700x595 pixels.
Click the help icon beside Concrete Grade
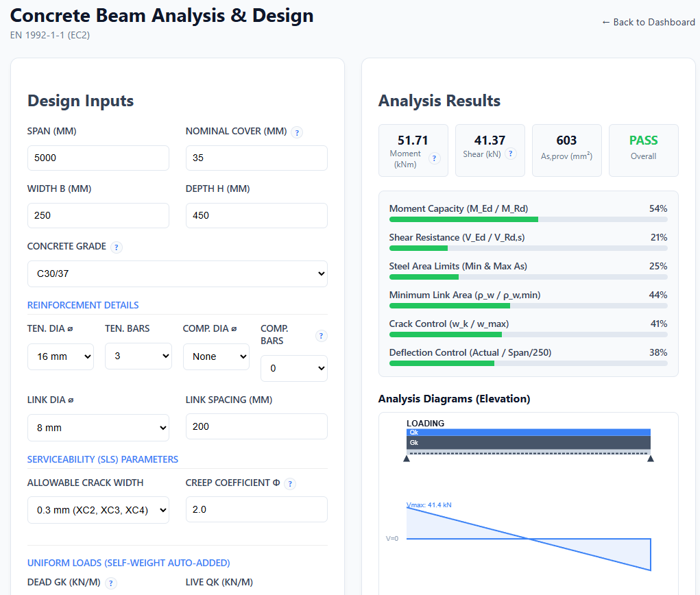point(117,247)
